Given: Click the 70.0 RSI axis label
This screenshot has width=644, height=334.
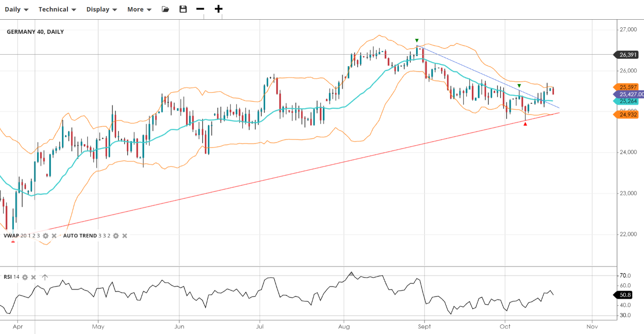Looking at the screenshot, I should point(625,276).
